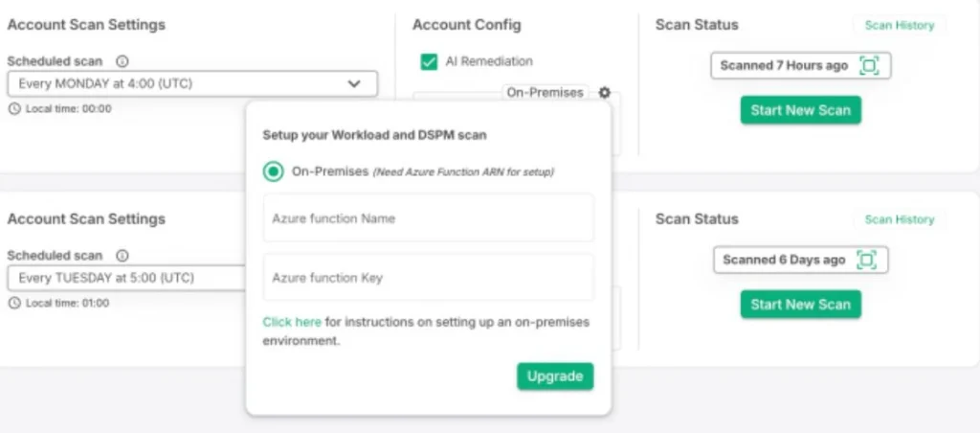Click clock icon beside Local time 00:00

click(13, 108)
